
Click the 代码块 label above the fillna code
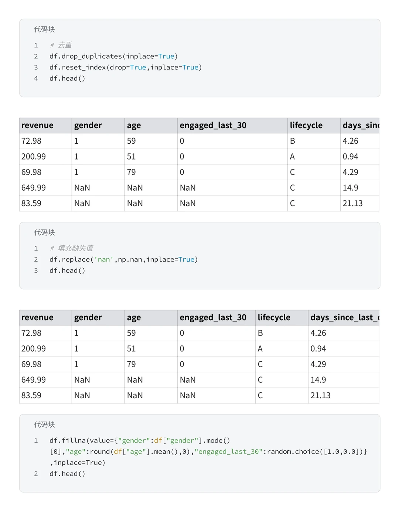click(x=44, y=425)
